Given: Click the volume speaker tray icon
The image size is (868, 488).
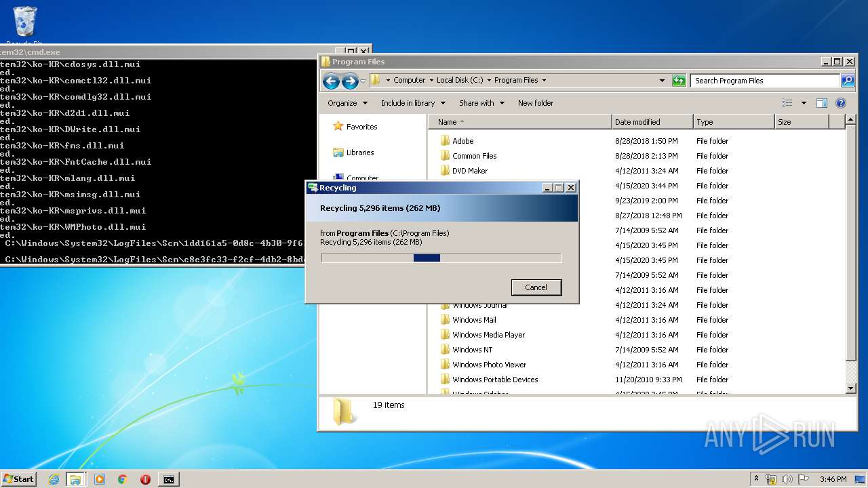Looking at the screenshot, I should pyautogui.click(x=787, y=479).
